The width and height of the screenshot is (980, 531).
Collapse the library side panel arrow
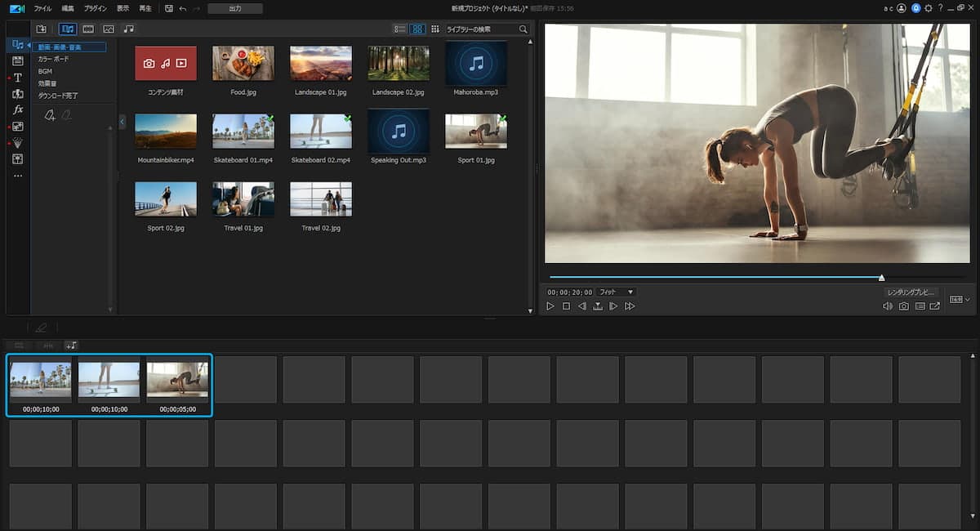(122, 122)
